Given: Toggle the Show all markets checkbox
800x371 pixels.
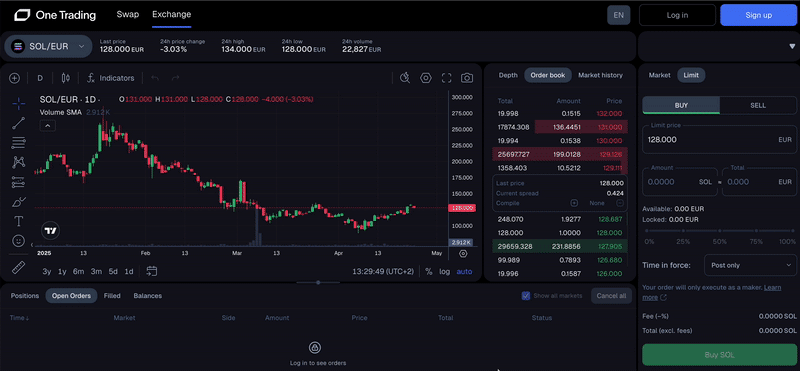Looking at the screenshot, I should click(x=526, y=295).
